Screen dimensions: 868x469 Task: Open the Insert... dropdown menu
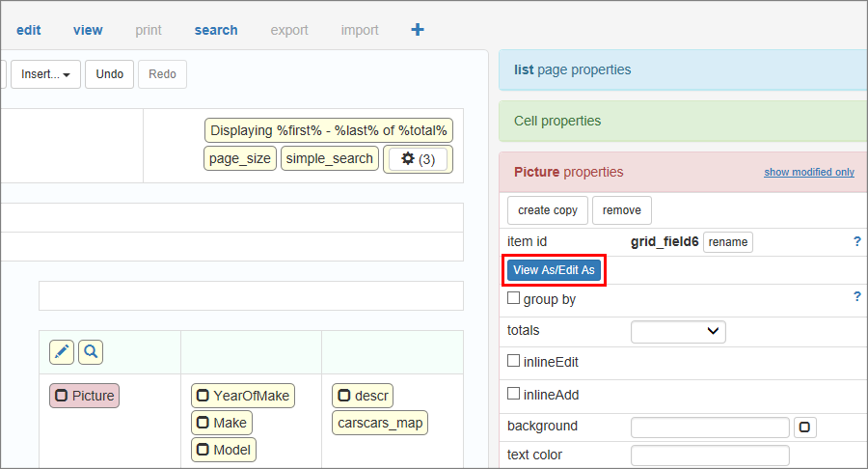tap(45, 74)
